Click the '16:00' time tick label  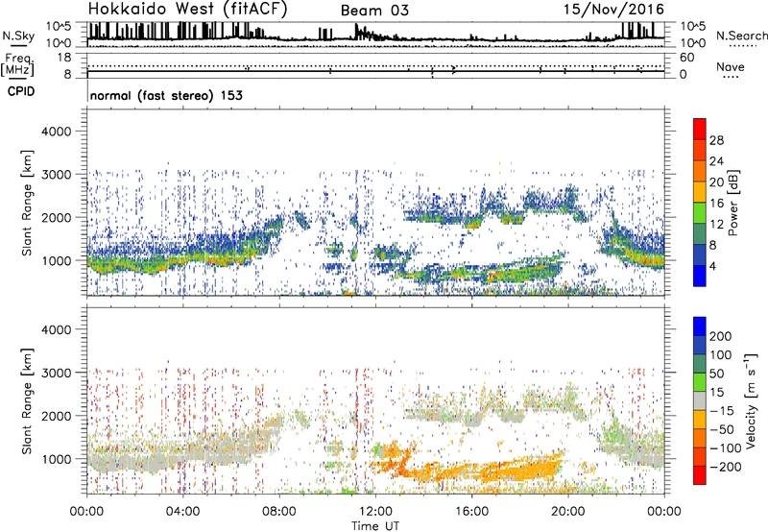(x=471, y=512)
